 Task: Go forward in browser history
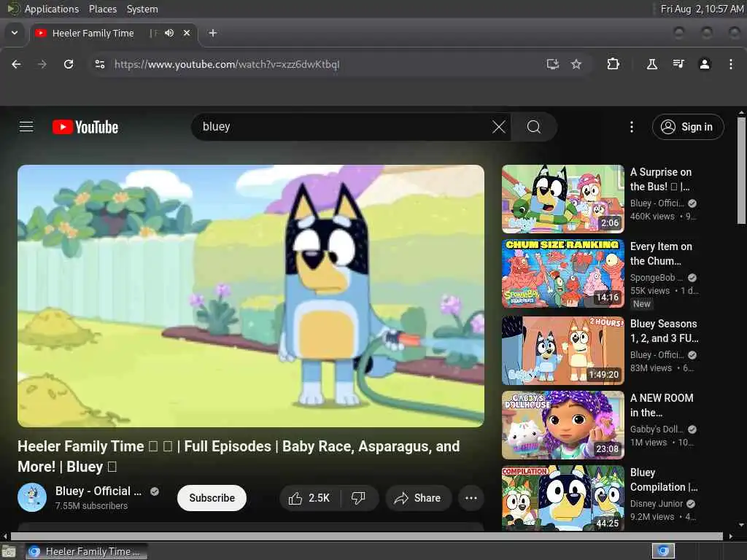pyautogui.click(x=42, y=64)
